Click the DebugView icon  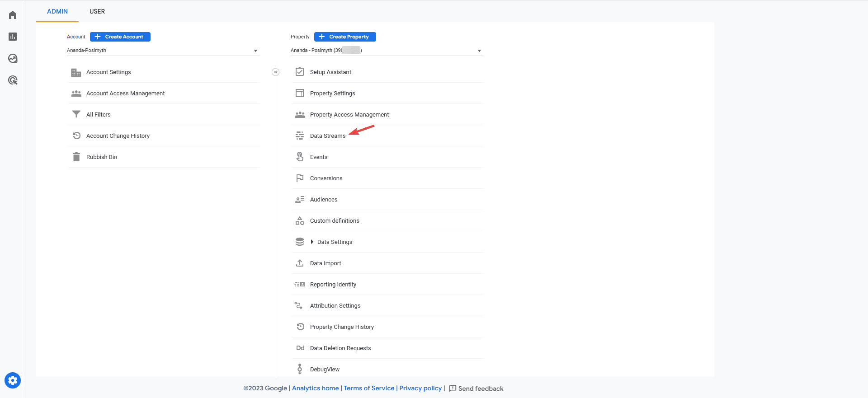pos(300,369)
